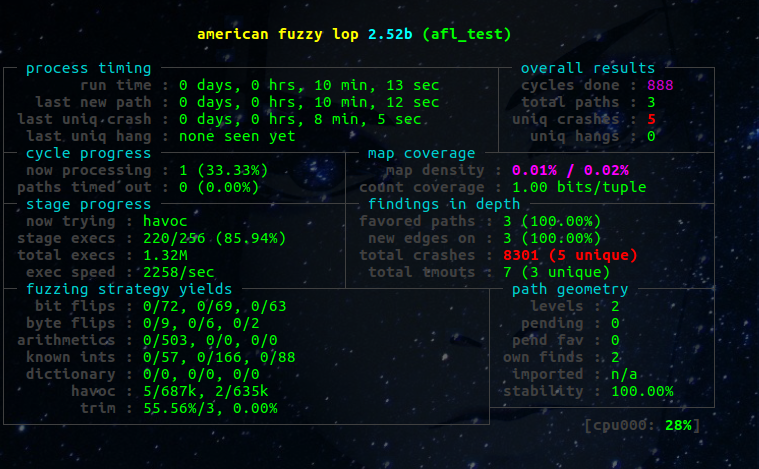Click map density value '0.01% / 0.02%'

(571, 170)
